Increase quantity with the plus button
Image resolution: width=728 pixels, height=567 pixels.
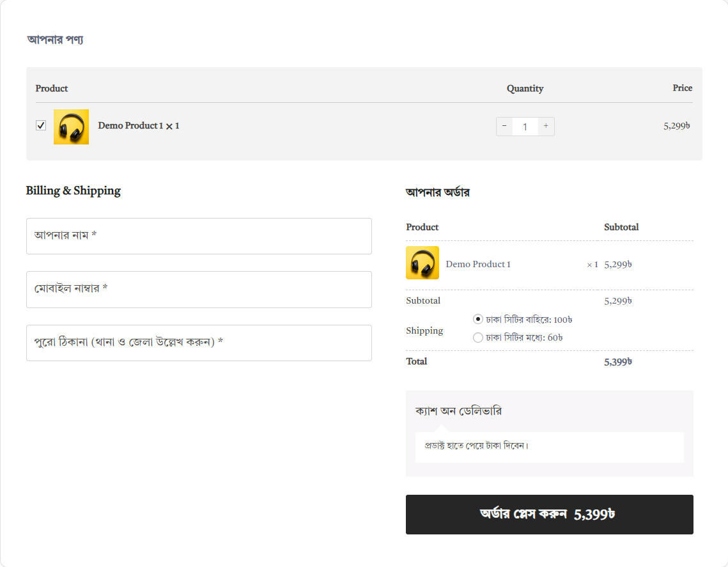pos(546,127)
